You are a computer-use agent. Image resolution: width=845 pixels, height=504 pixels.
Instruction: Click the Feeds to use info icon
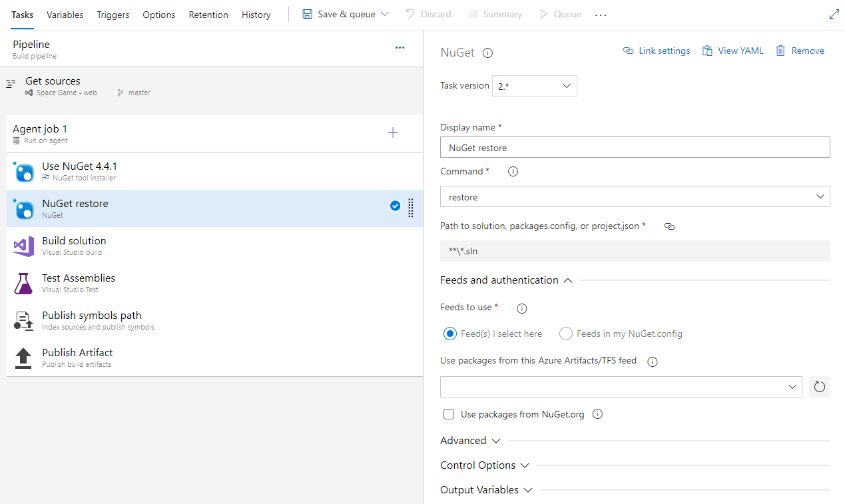pos(522,308)
